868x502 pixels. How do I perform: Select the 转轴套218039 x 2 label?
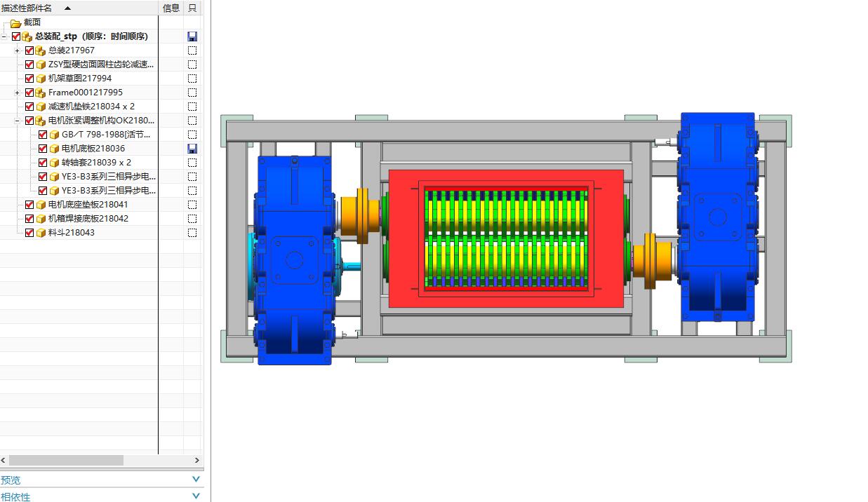pyautogui.click(x=96, y=163)
